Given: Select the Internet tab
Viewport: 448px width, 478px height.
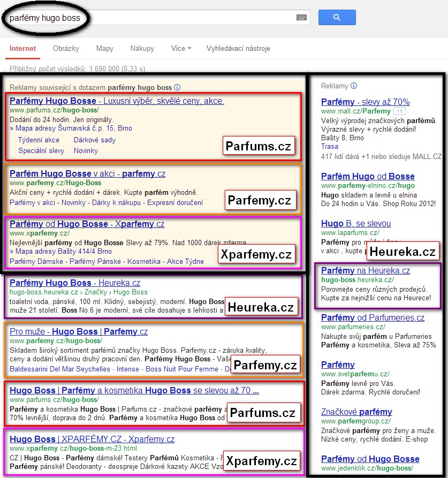Looking at the screenshot, I should pyautogui.click(x=22, y=49).
